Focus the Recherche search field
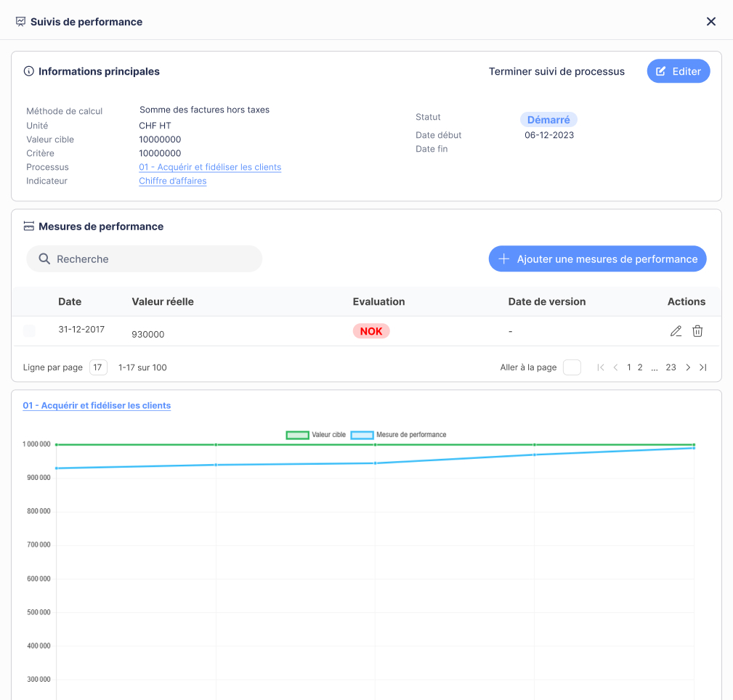This screenshot has width=733, height=700. (153, 259)
